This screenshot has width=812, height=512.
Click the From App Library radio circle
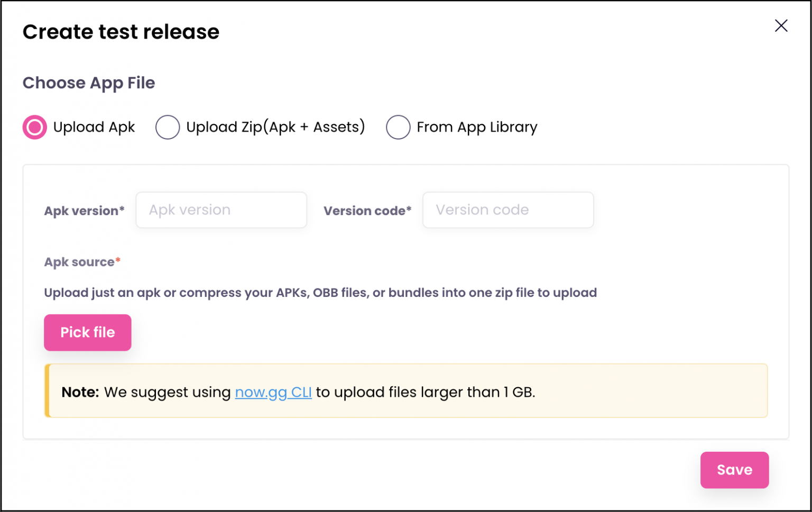coord(398,127)
